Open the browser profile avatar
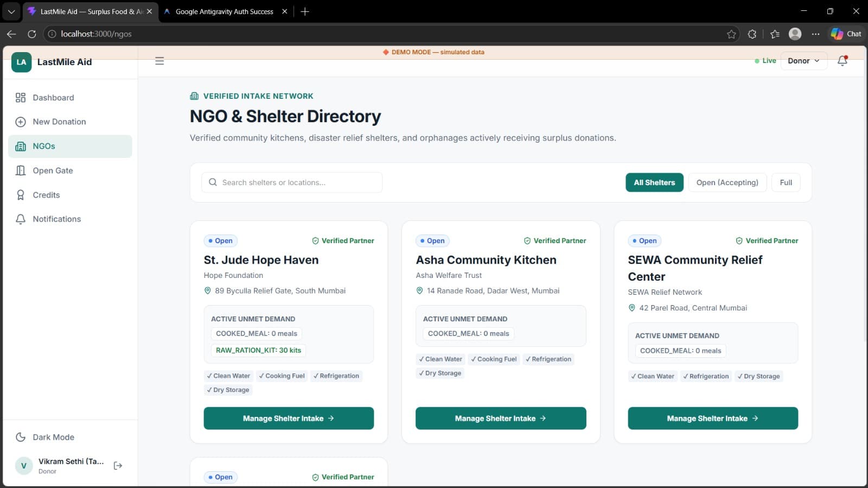The width and height of the screenshot is (868, 488). click(x=795, y=34)
